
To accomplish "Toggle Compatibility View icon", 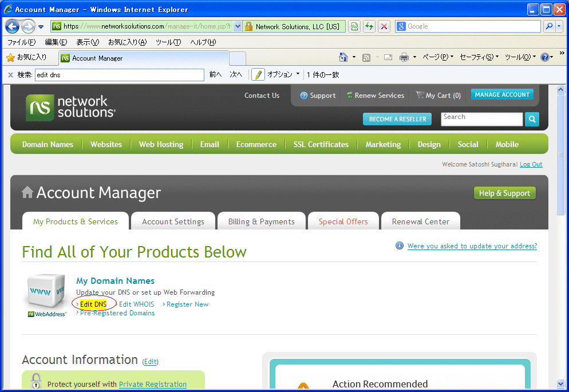I will click(354, 26).
